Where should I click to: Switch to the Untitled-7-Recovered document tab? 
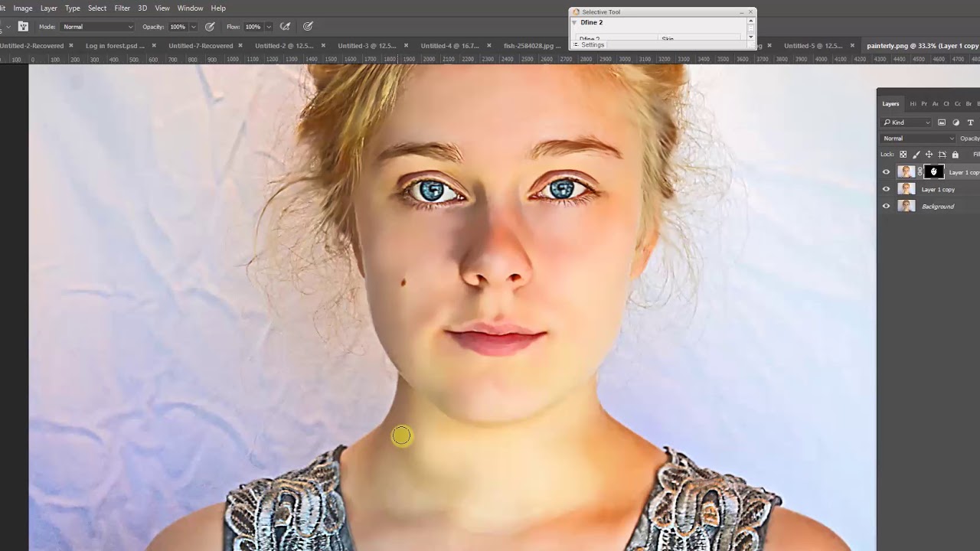tap(201, 46)
